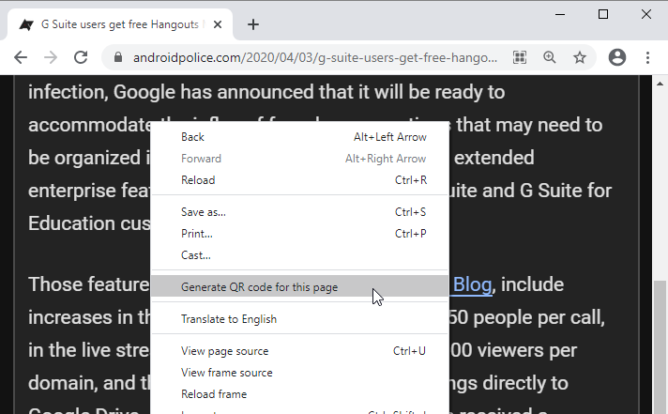Choose Save as... in context menu
The height and width of the screenshot is (414, 668).
[x=203, y=212]
